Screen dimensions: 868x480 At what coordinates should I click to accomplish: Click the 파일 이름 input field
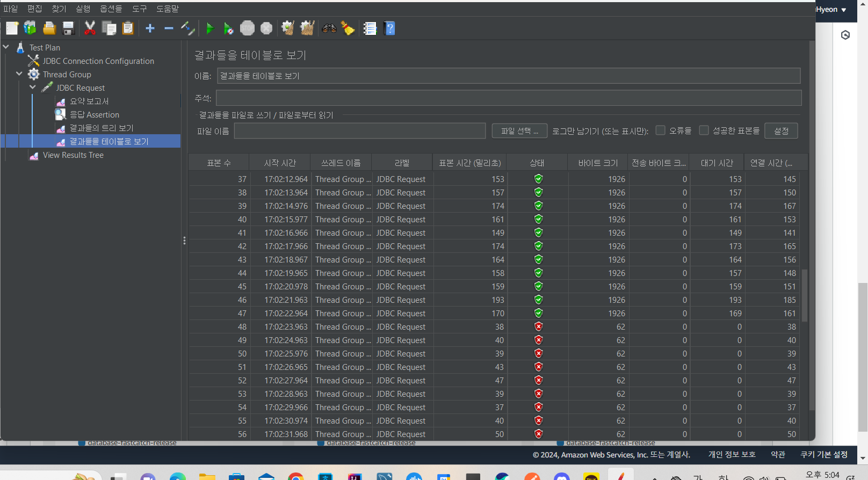click(360, 131)
